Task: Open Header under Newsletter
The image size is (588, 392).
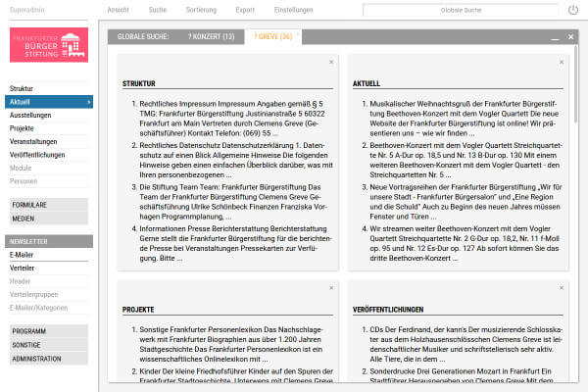Action: click(x=49, y=281)
